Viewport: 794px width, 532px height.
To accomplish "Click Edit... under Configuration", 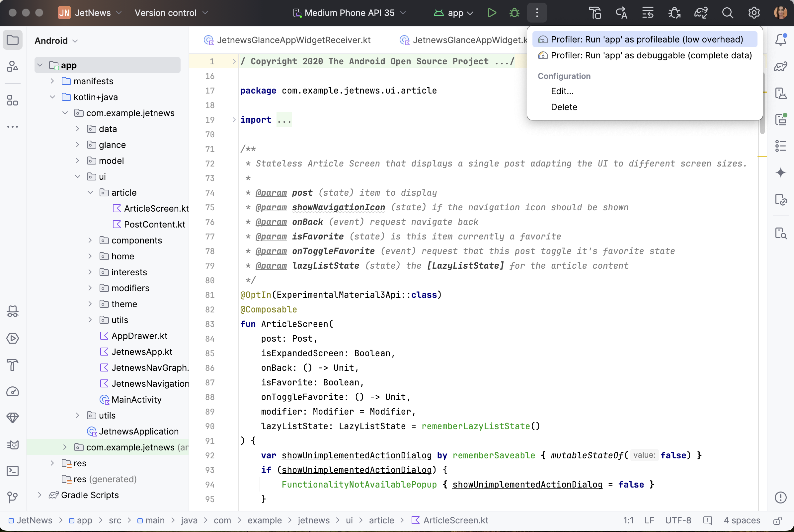I will 562,91.
